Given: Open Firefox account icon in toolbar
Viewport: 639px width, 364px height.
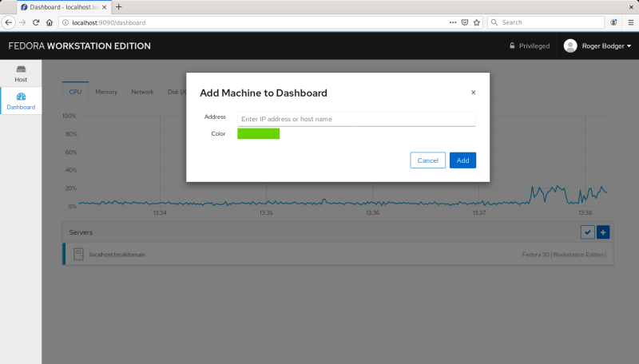Looking at the screenshot, I should click(x=613, y=22).
